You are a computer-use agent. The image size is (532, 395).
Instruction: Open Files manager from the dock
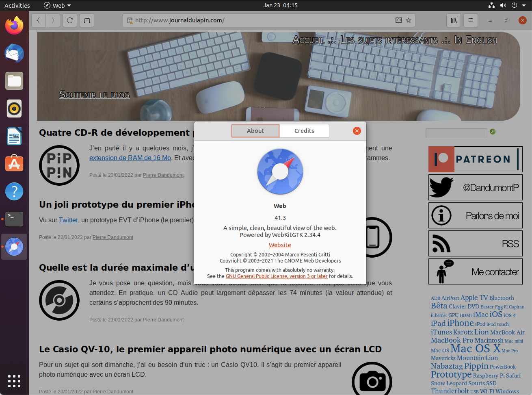(x=14, y=81)
